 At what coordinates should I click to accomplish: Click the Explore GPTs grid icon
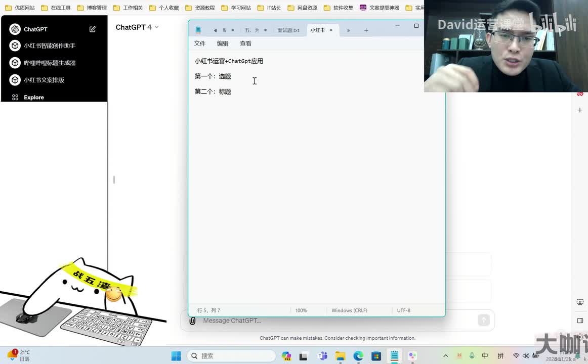point(15,98)
